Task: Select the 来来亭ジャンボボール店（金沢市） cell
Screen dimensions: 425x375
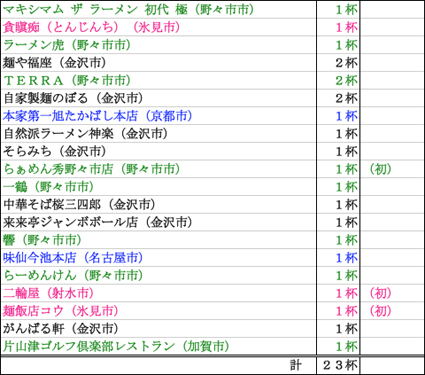Action: [158, 222]
